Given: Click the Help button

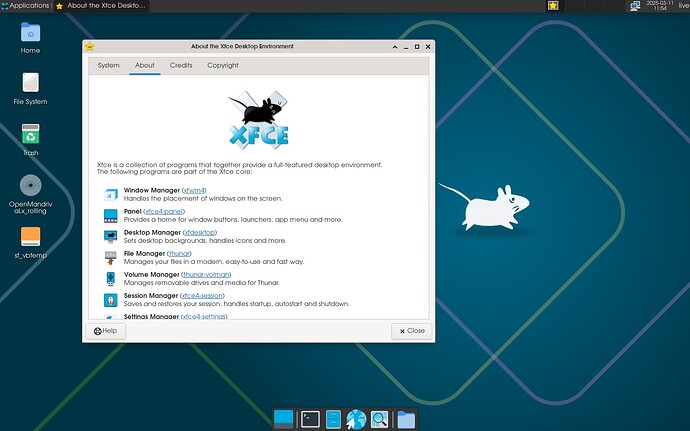Looking at the screenshot, I should (106, 331).
